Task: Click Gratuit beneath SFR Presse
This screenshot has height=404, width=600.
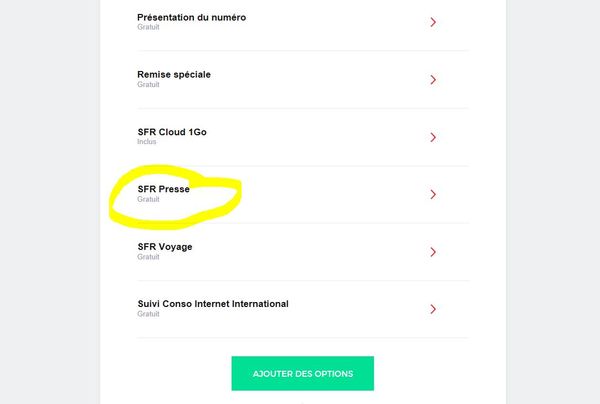Action: 148,199
